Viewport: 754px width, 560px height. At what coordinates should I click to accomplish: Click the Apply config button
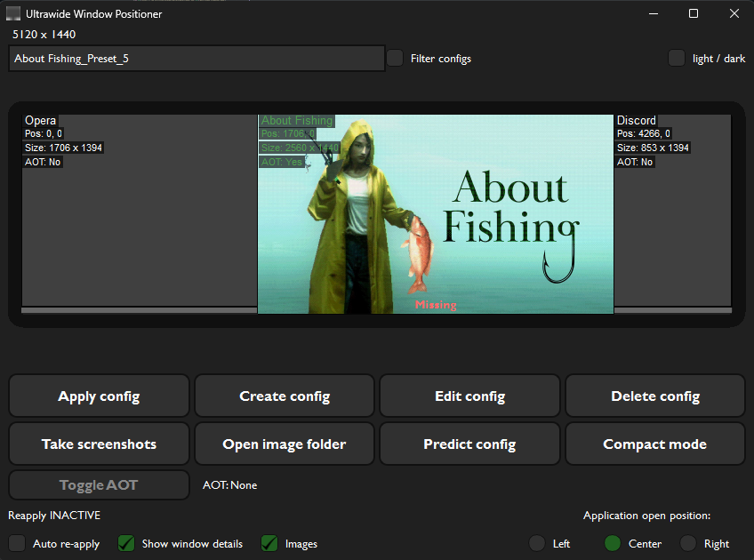pos(99,396)
